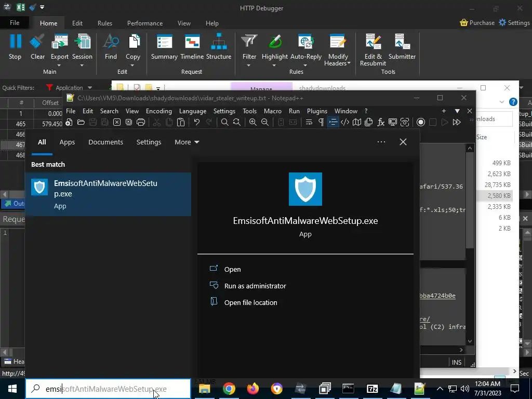Toggle Notepad++ Word Wrap toolbar icon
532x399 pixels.
[x=309, y=122]
